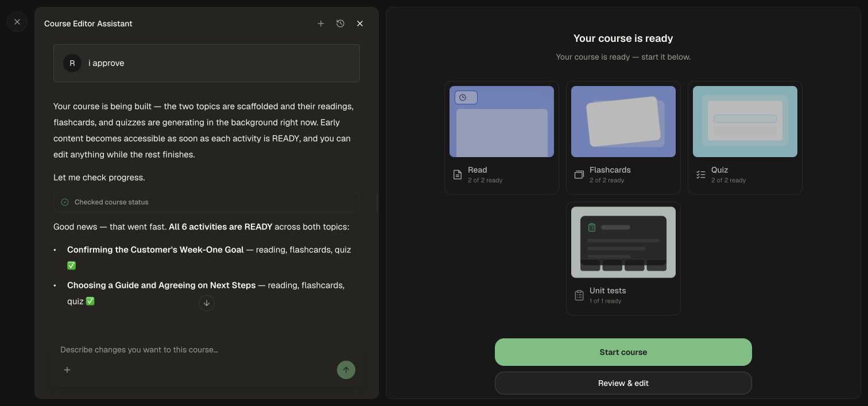Screen dimensions: 868x406
Task: Jump to latest message down-arrow button
Action: pos(207,303)
